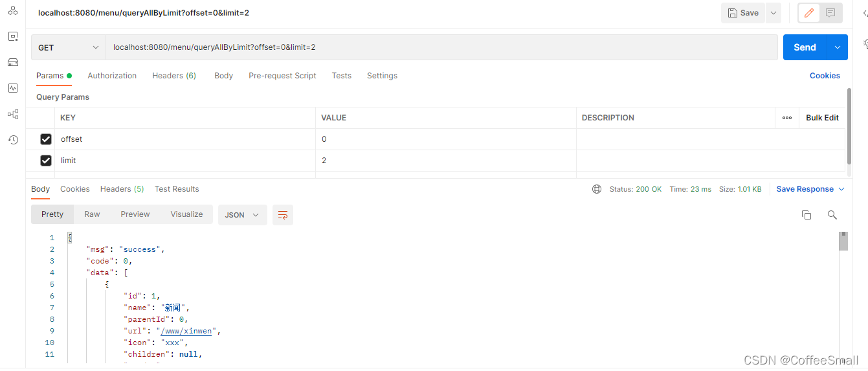Viewport: 868px width, 371px height.
Task: Open the response Cookies tab
Action: coord(75,189)
